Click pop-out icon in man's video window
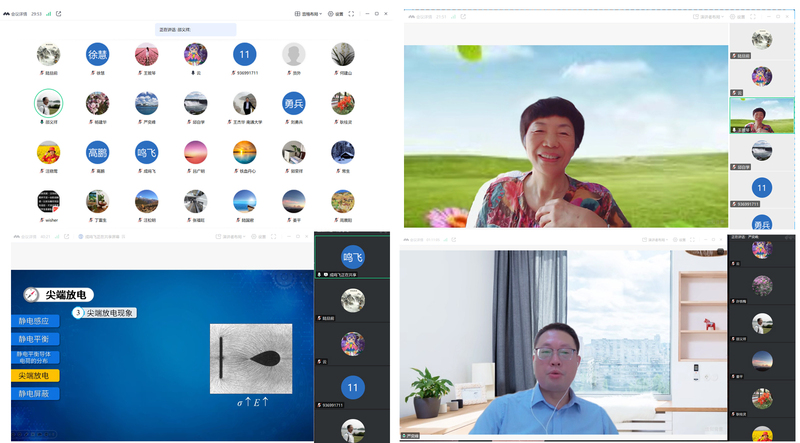Viewport: 800px width, 443px height. 454,239
